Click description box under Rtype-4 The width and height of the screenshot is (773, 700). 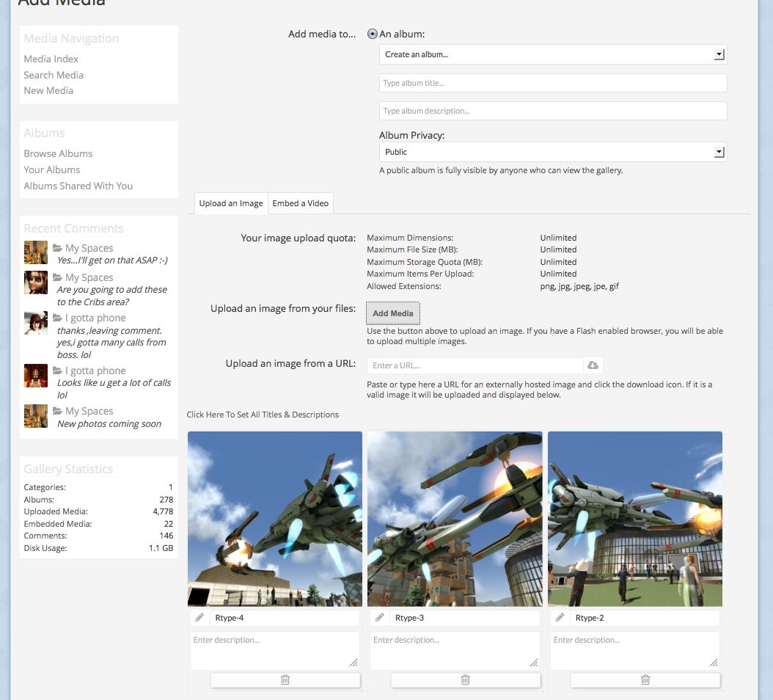274,650
